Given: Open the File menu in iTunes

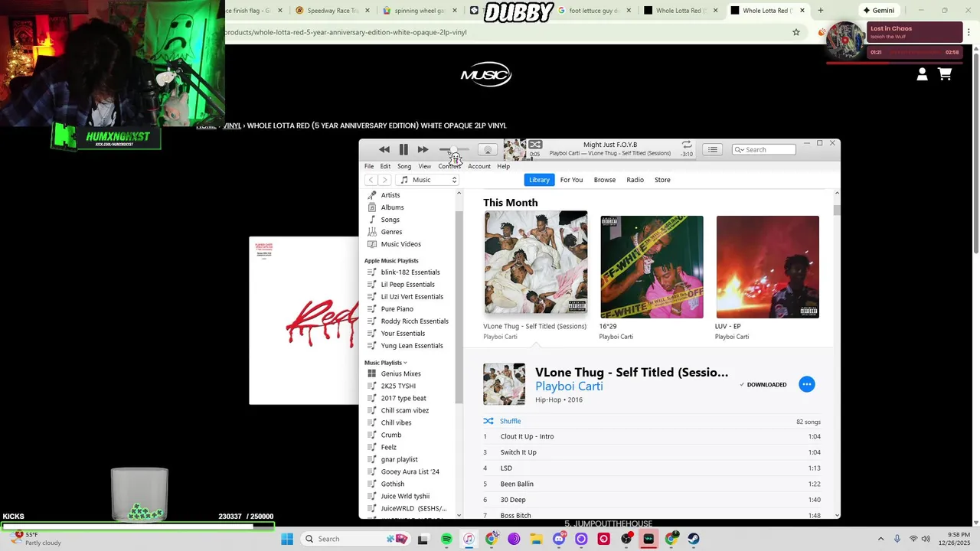Looking at the screenshot, I should [369, 166].
